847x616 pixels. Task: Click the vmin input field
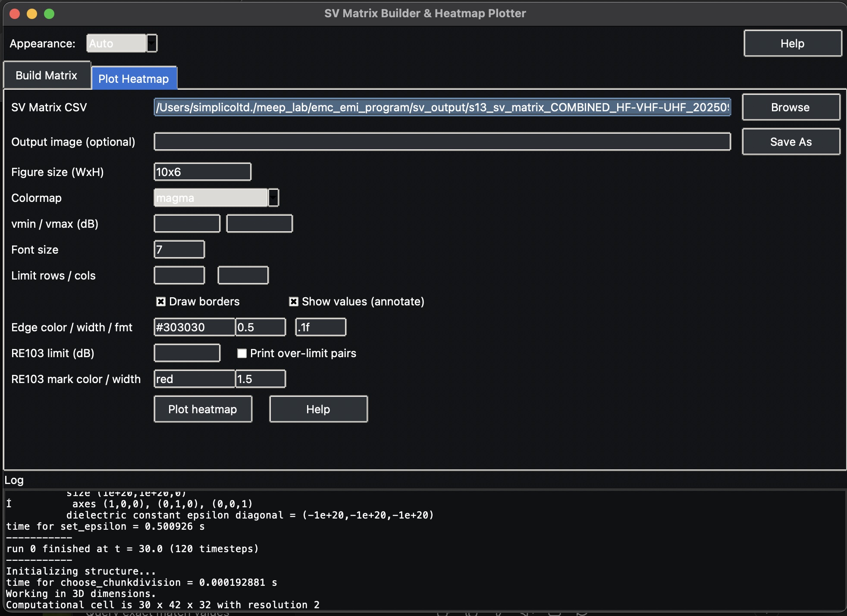pos(187,223)
